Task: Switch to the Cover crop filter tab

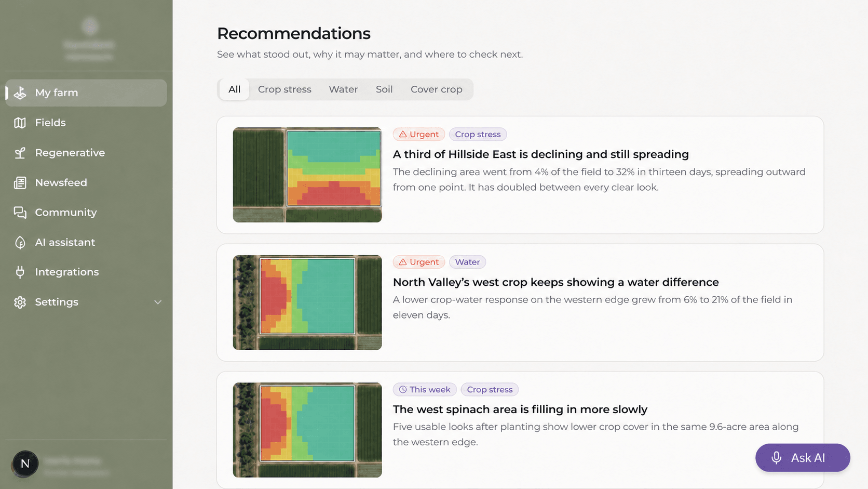Action: [437, 89]
